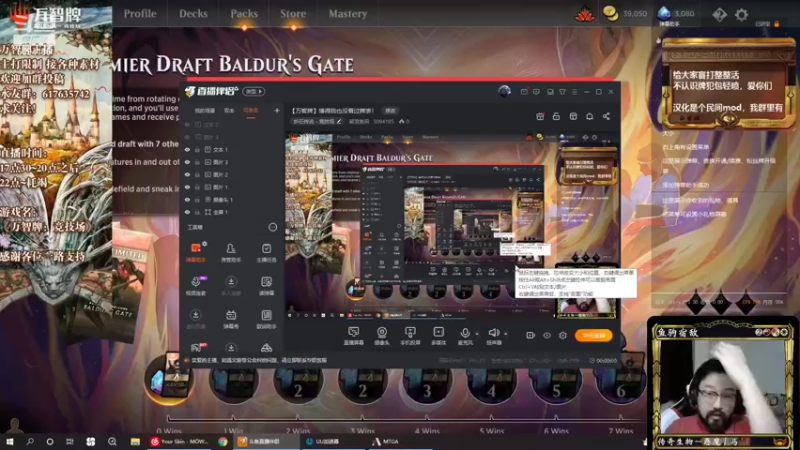Toggle the lock on the 全屏 1 source

(x=197, y=212)
